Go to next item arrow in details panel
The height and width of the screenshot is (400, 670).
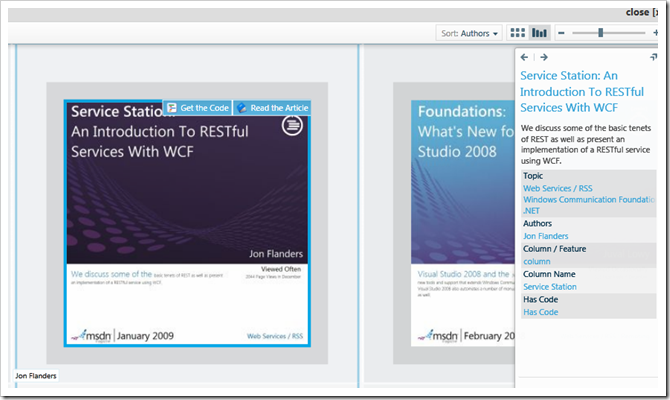click(544, 57)
